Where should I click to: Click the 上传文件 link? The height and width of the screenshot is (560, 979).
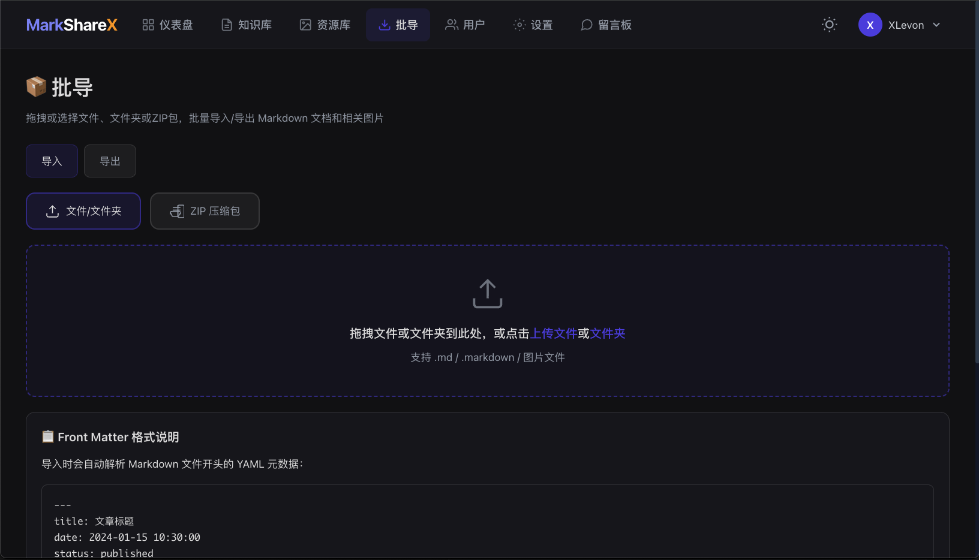point(554,333)
